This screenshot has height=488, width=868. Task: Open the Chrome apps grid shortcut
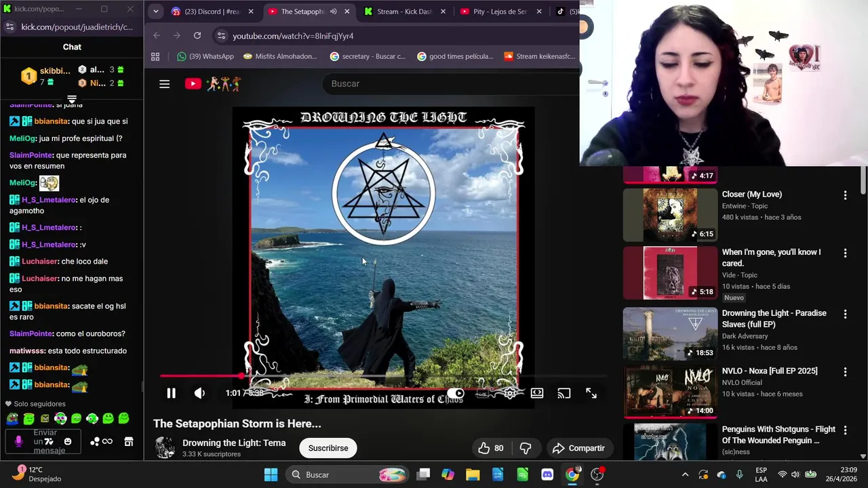click(155, 56)
